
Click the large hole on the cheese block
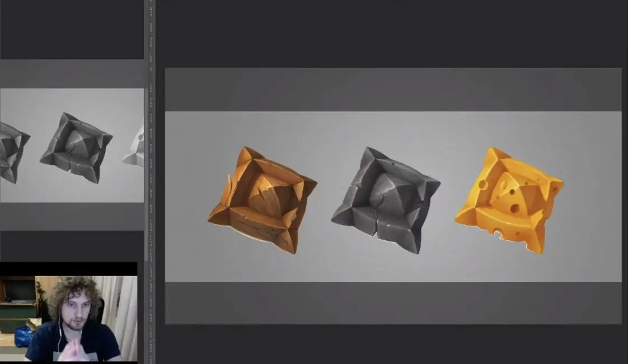[x=514, y=208]
